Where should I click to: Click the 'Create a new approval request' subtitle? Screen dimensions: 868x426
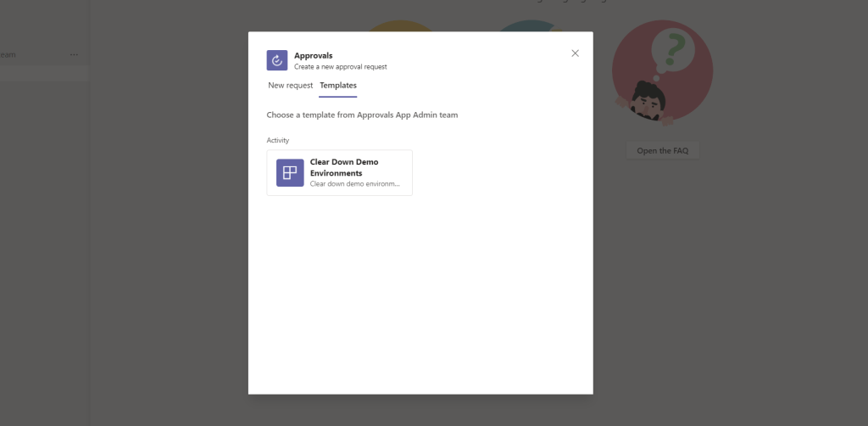(x=340, y=66)
